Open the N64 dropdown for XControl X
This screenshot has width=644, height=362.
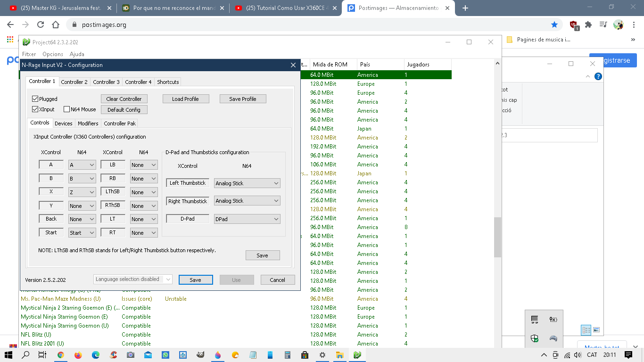[82, 192]
